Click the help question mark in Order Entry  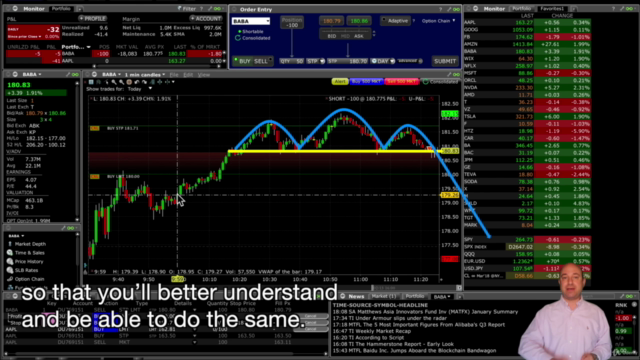(x=440, y=9)
